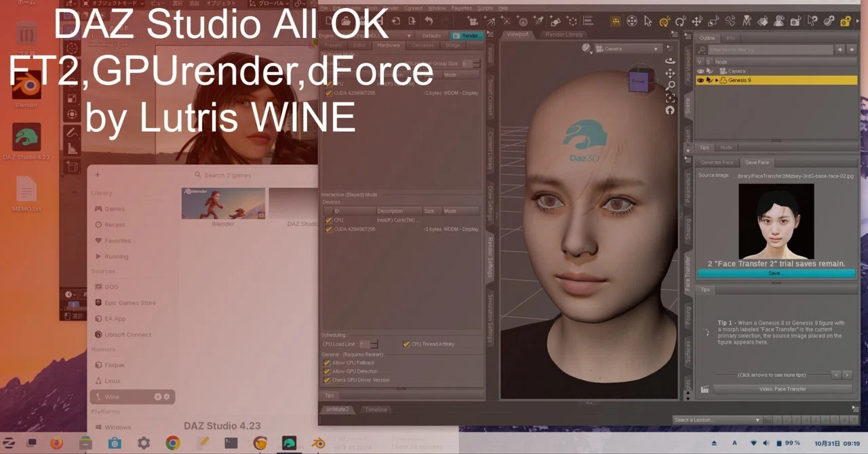
Task: Open the viewport options menu icon
Action: tap(670, 48)
